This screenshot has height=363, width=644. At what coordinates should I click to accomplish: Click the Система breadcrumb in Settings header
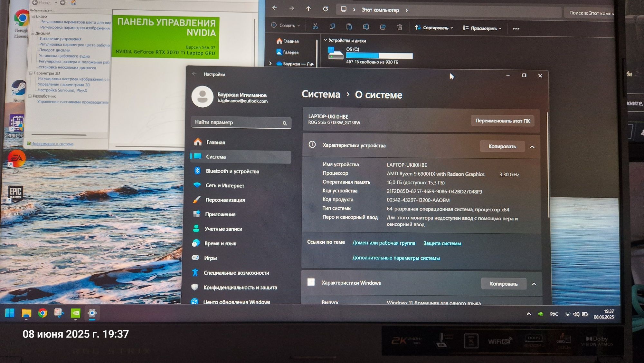click(x=321, y=94)
